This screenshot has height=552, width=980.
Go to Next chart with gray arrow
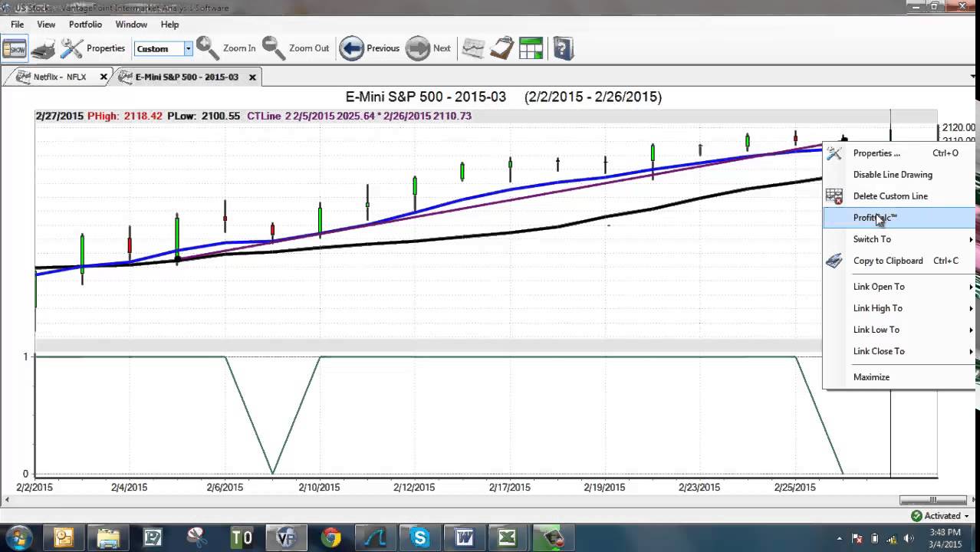pos(428,48)
